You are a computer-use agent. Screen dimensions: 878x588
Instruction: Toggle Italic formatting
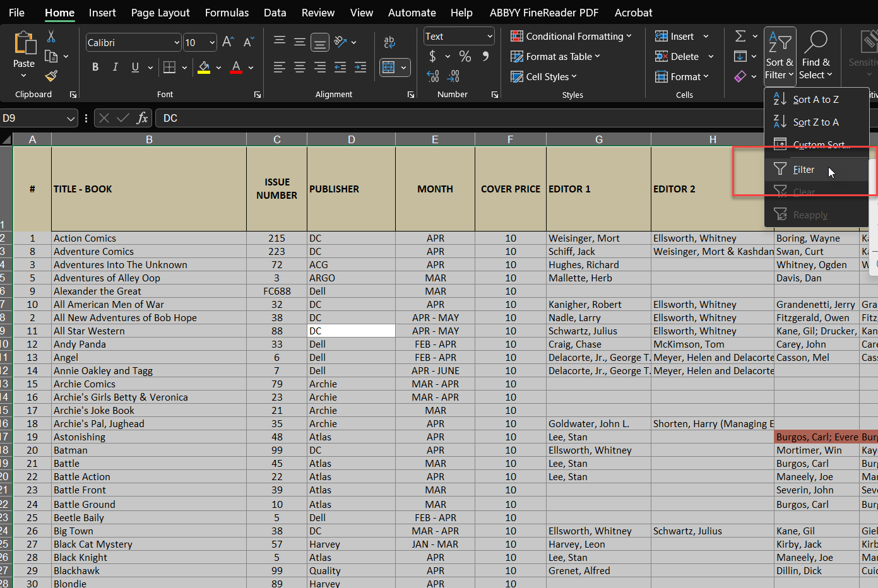tap(115, 67)
